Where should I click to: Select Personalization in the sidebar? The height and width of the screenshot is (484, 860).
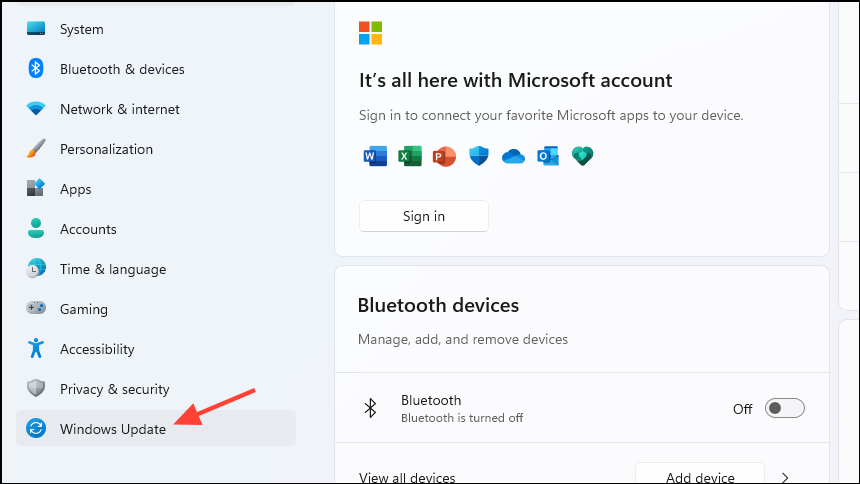tap(156, 149)
